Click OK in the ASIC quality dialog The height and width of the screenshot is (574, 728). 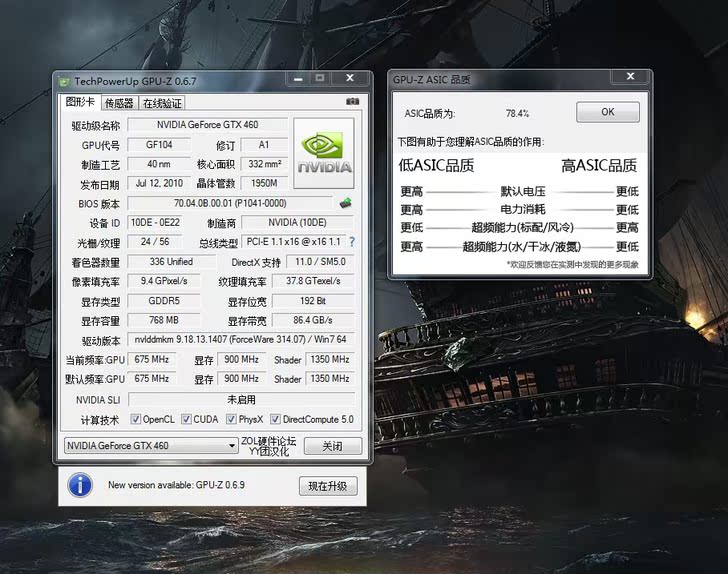tap(608, 112)
